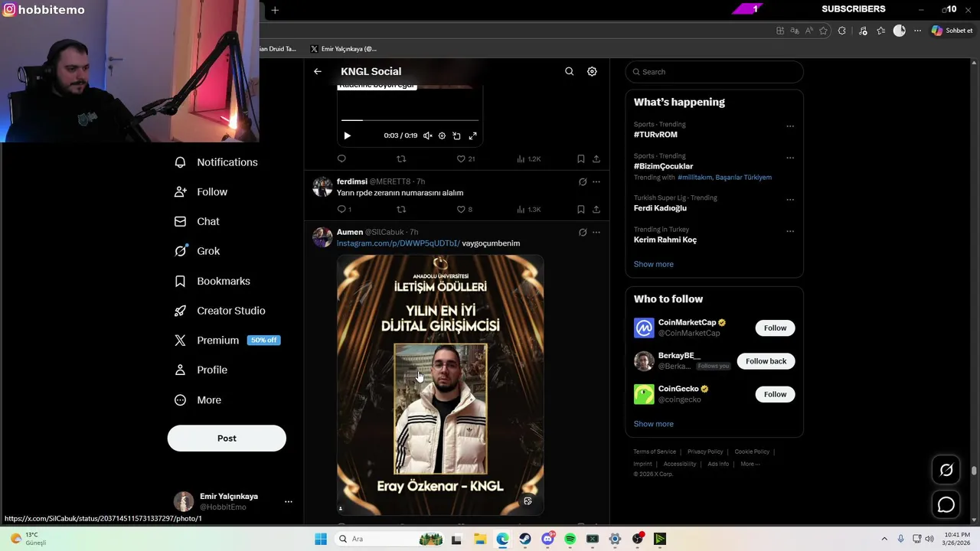Open the Terms of Service link
Screen dimensions: 980x551
click(655, 452)
